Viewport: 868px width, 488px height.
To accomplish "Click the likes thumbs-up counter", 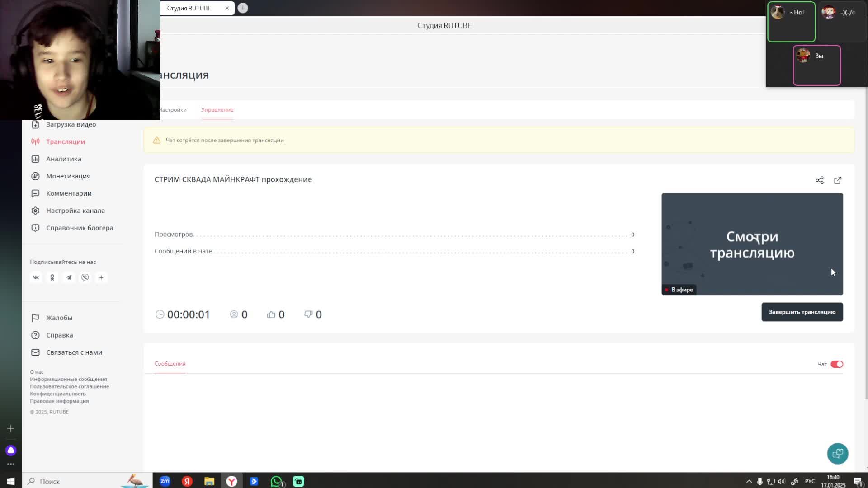I will (276, 314).
